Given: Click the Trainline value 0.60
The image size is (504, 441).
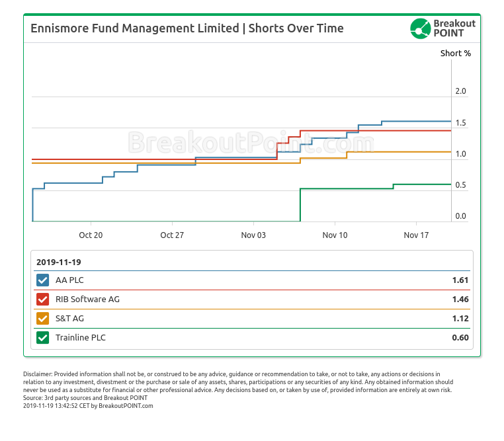Looking at the screenshot, I should [460, 338].
